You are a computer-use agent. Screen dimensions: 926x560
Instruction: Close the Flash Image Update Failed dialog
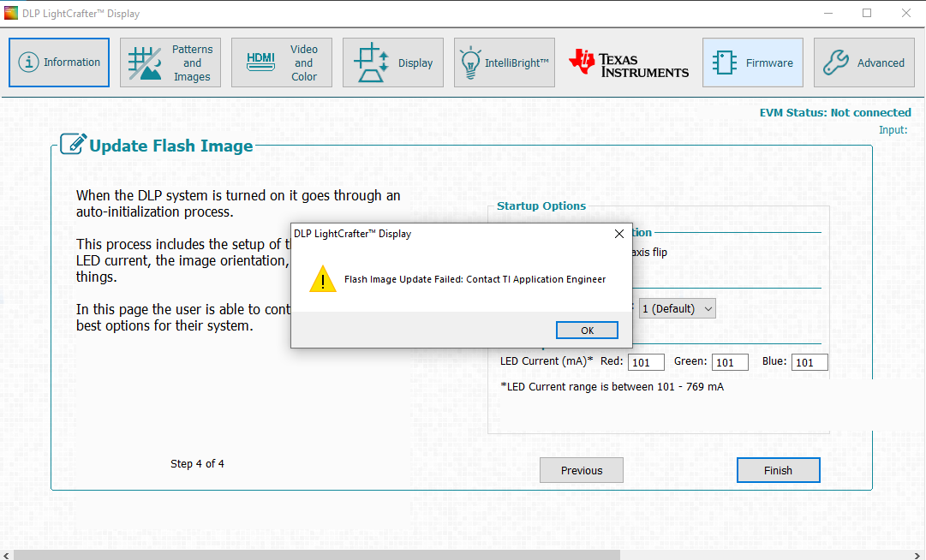pyautogui.click(x=619, y=234)
